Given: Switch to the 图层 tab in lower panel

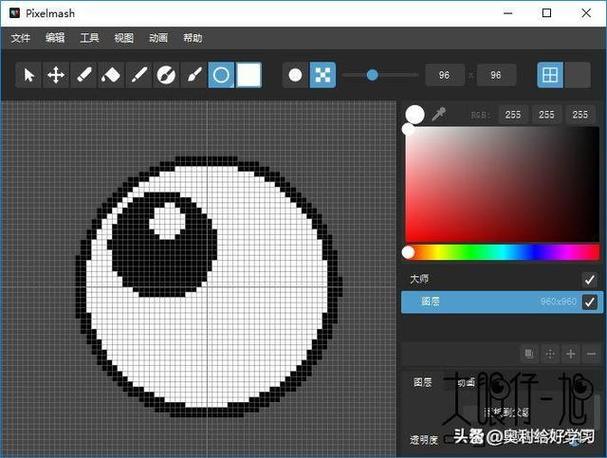Looking at the screenshot, I should [423, 383].
